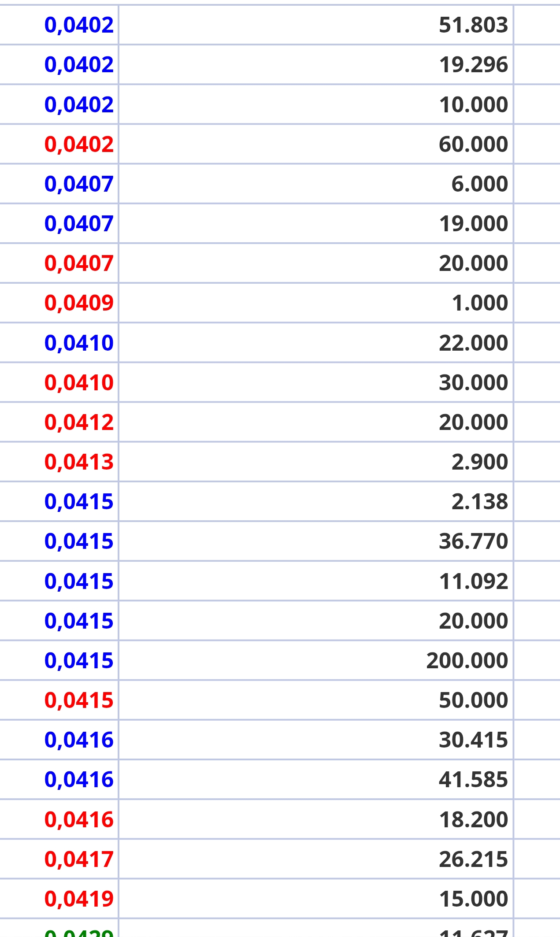Select the volume 2.900 cell

coord(480,462)
